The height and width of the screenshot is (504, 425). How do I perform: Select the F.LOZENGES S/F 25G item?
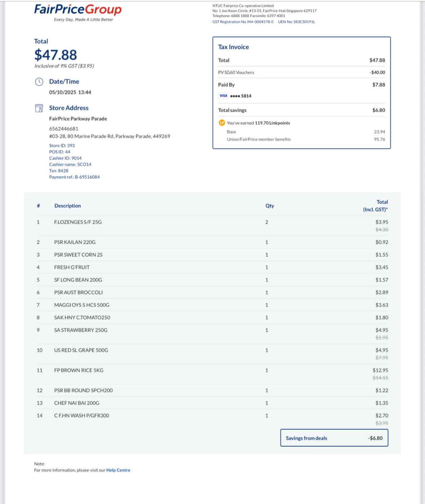[x=78, y=222]
